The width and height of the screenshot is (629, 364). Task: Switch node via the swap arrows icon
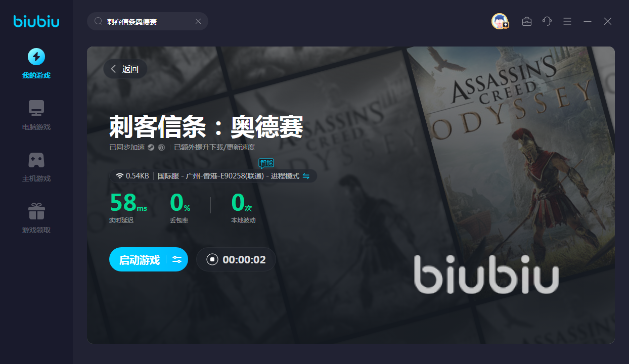click(x=306, y=176)
